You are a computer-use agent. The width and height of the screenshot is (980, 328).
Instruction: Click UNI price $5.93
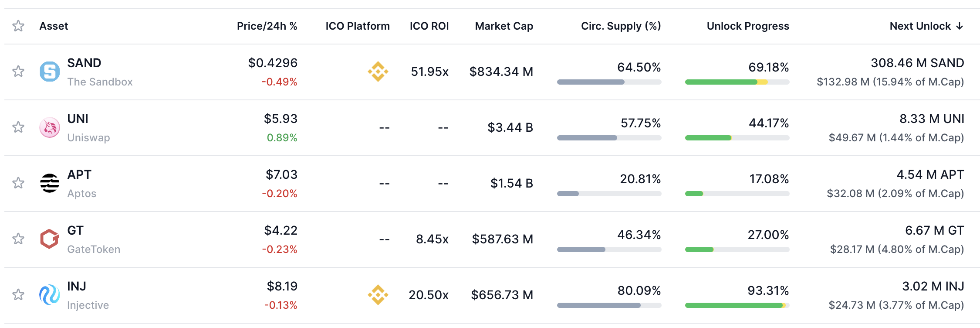coord(280,119)
